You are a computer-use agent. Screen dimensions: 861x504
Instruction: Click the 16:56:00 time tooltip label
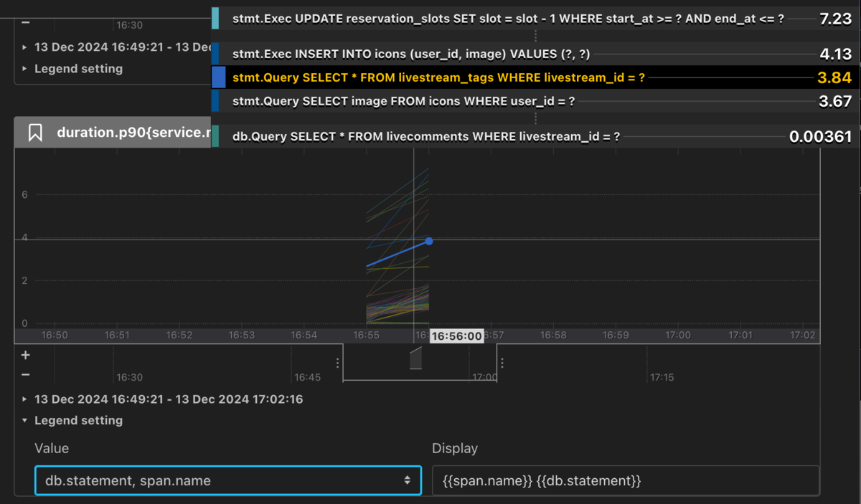coord(456,336)
